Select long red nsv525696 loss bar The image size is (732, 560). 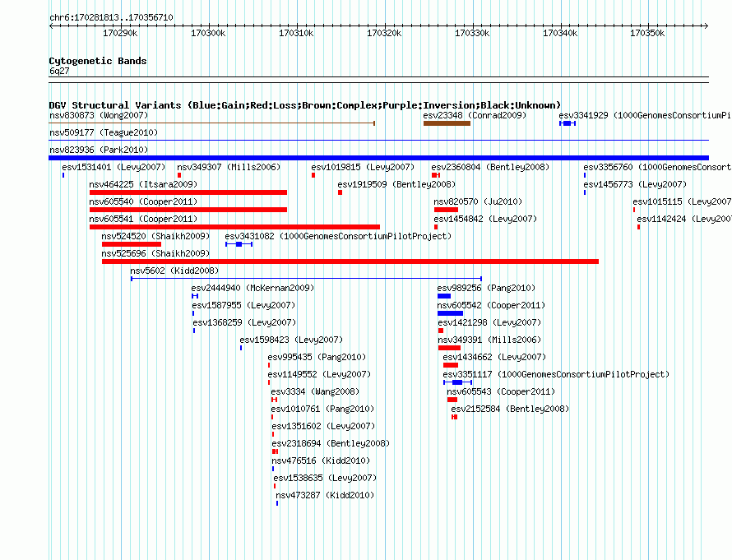[x=350, y=261]
